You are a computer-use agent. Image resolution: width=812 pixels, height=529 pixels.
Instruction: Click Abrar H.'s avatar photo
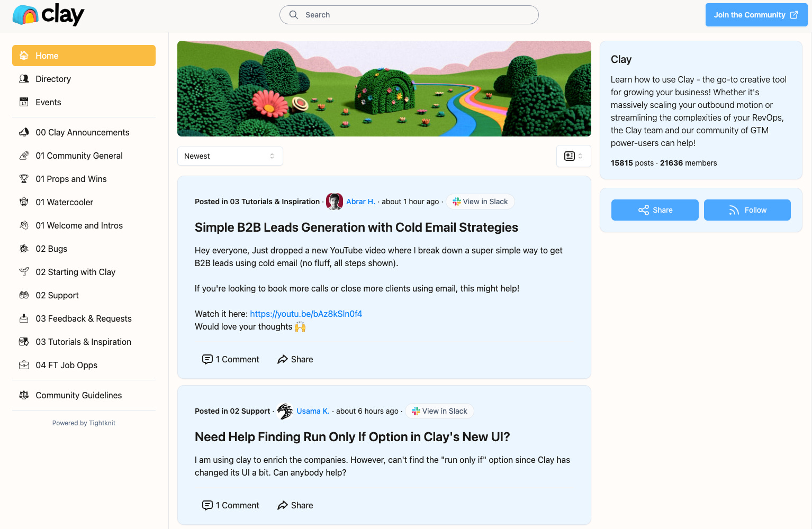click(x=335, y=202)
